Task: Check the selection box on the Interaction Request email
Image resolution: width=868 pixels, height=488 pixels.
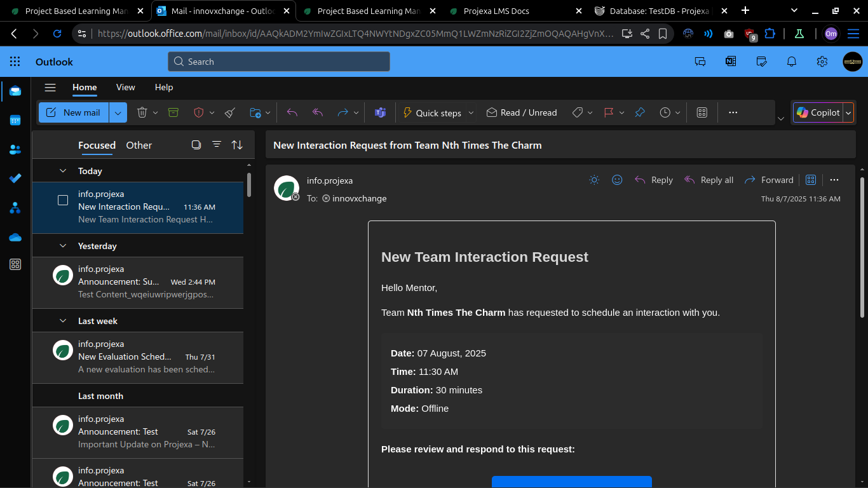Action: 63,200
